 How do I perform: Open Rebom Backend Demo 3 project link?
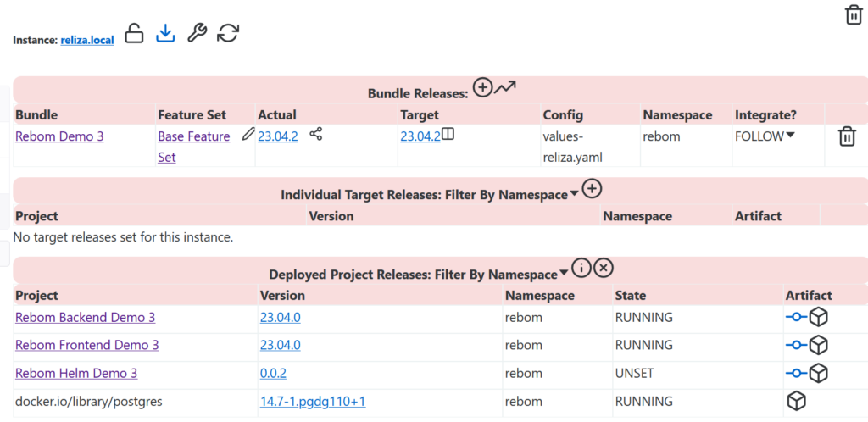click(x=86, y=318)
